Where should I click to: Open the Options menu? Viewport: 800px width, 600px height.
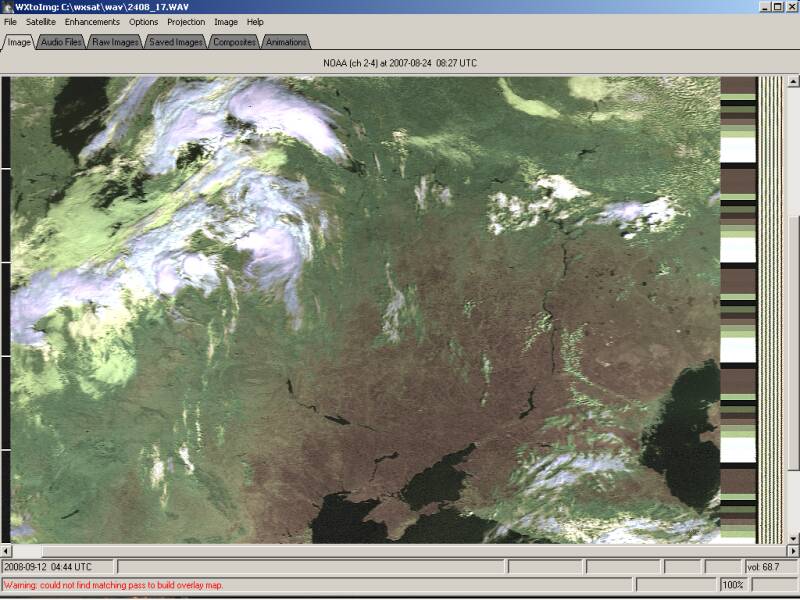tap(143, 22)
